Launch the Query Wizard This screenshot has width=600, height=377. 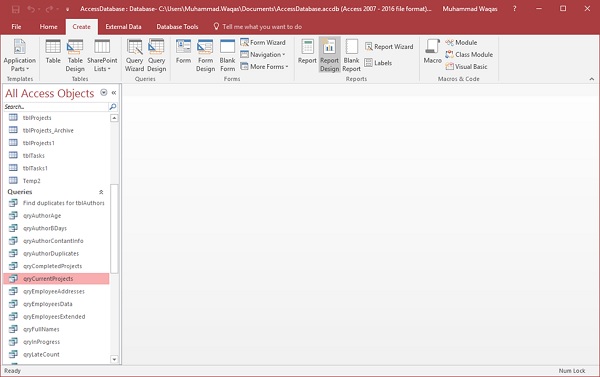coord(134,55)
